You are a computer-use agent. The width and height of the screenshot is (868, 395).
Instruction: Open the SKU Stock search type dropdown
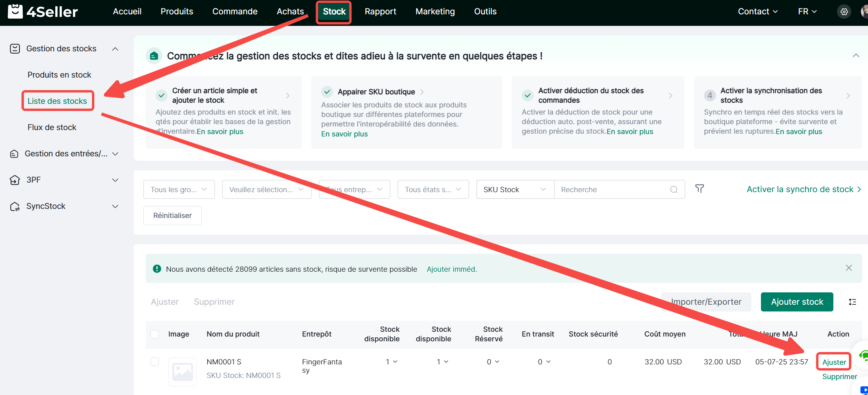pyautogui.click(x=515, y=190)
